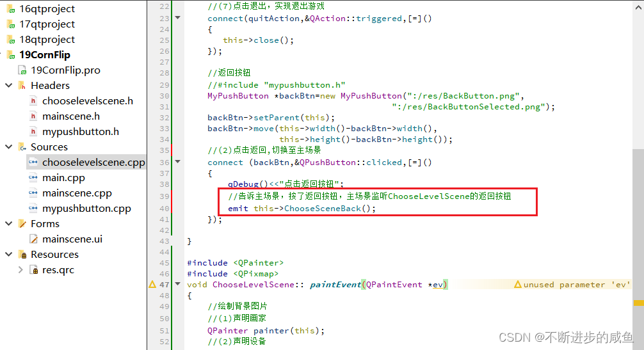Click the chooselevelscene.h file icon

(x=33, y=101)
